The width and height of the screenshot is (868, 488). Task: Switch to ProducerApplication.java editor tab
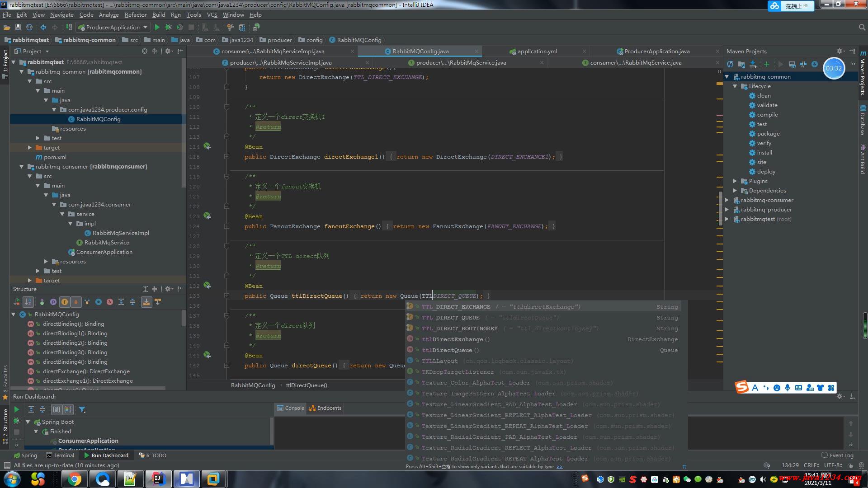coord(657,51)
